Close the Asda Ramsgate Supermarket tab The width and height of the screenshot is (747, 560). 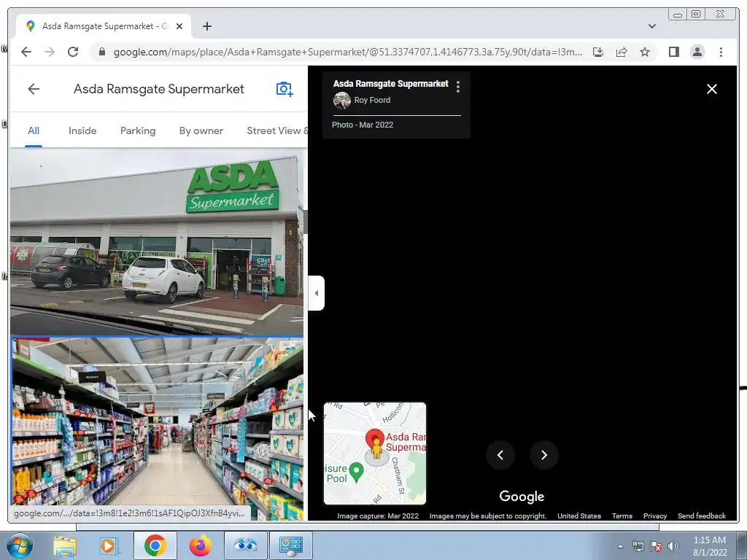click(x=179, y=26)
